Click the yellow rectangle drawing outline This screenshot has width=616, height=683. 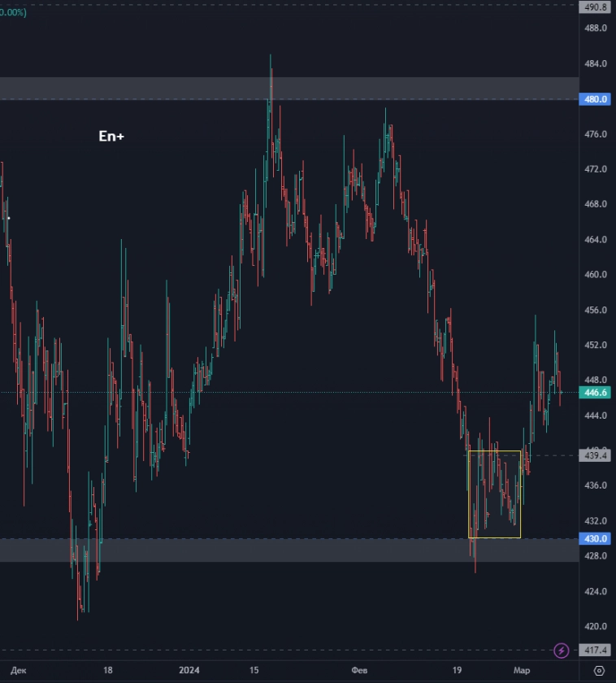pyautogui.click(x=494, y=451)
